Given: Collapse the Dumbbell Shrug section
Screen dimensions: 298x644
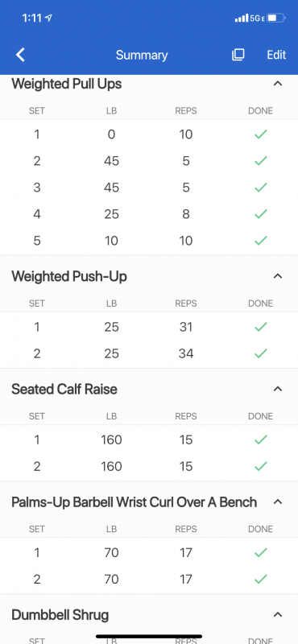Looking at the screenshot, I should [278, 614].
